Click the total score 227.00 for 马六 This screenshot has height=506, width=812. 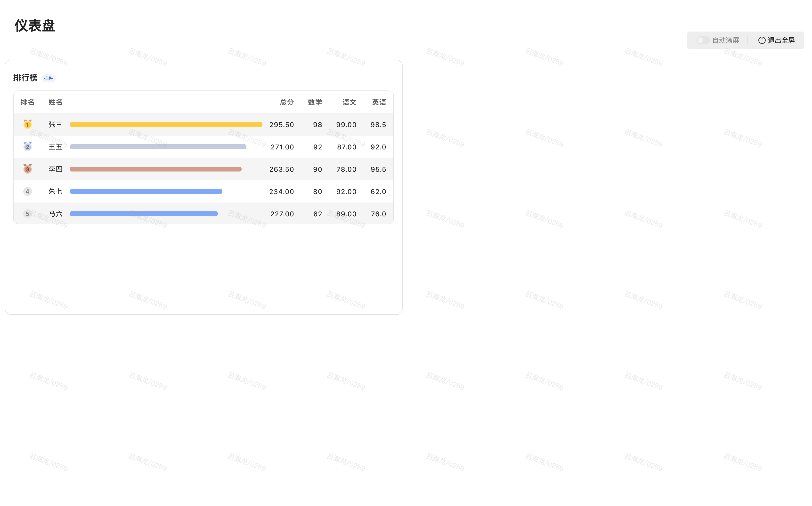tap(282, 214)
